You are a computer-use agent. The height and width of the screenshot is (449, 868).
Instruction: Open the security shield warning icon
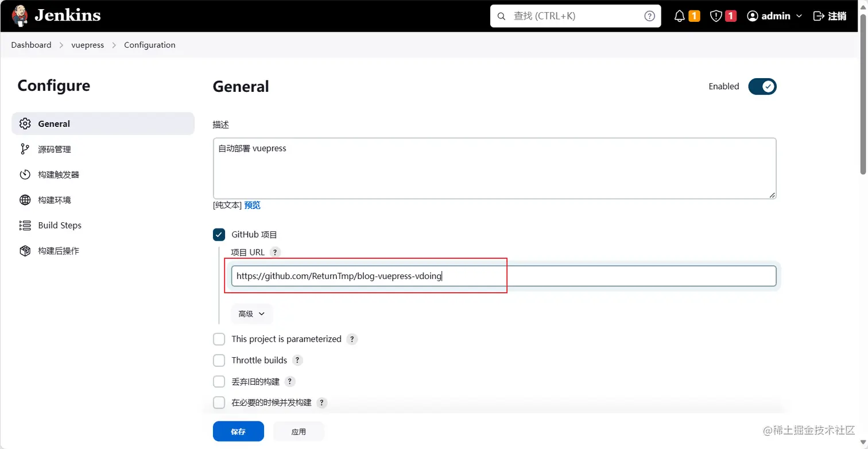pyautogui.click(x=716, y=16)
